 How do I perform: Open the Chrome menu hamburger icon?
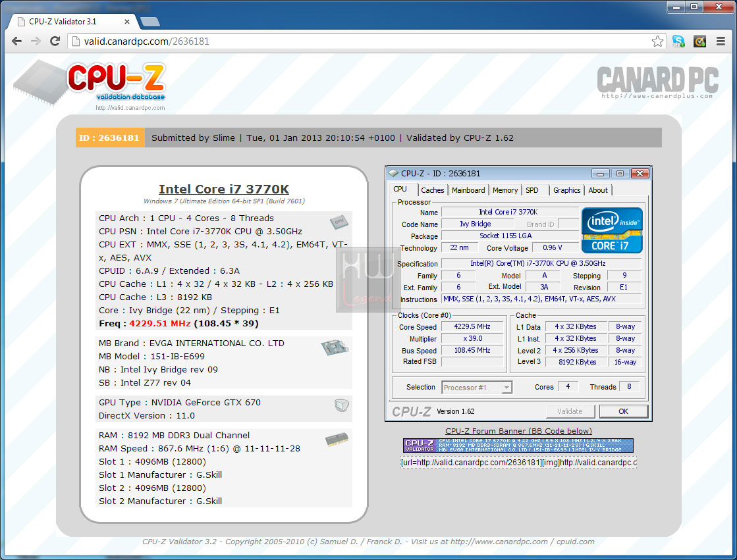pyautogui.click(x=721, y=41)
